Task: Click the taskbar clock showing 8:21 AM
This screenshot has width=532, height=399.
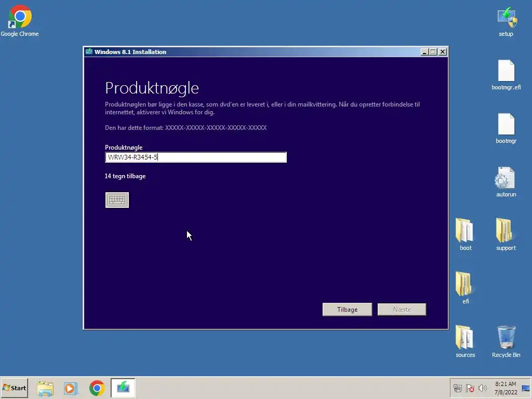Action: tap(506, 388)
